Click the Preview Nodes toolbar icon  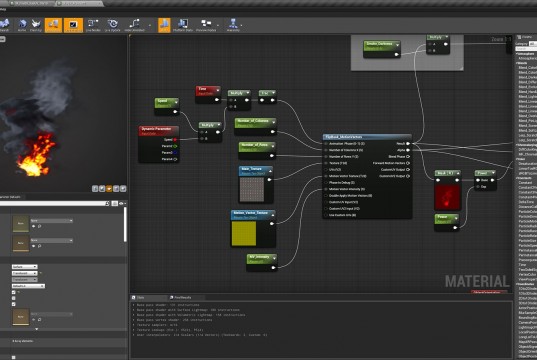point(206,24)
